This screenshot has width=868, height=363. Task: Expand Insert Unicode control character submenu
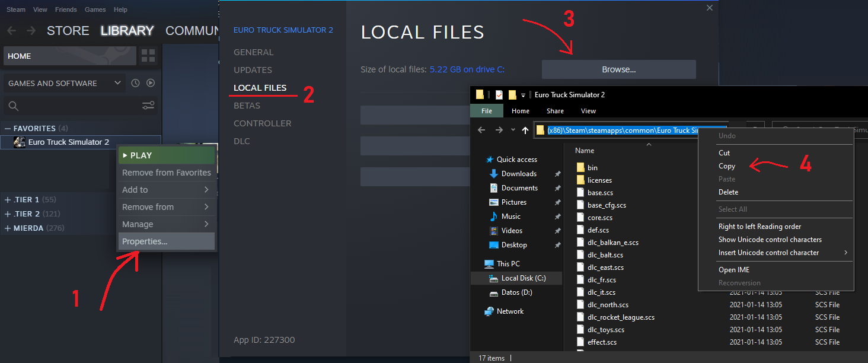tap(846, 253)
